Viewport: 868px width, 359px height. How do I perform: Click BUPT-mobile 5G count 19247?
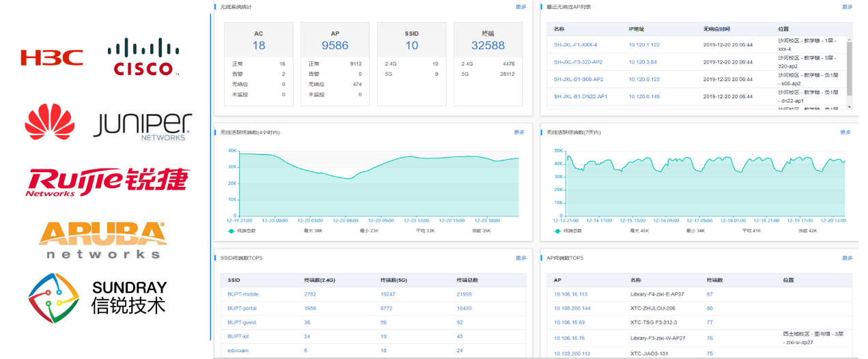[389, 294]
